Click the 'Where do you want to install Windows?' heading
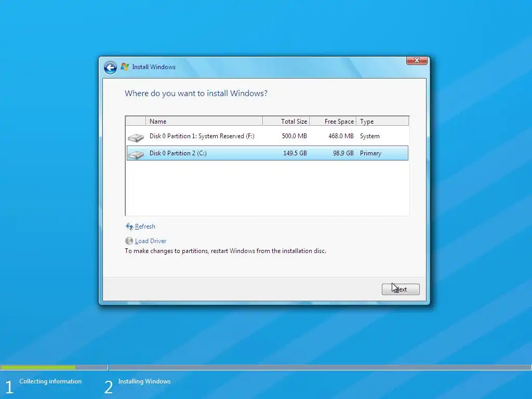This screenshot has width=532, height=399. tap(196, 94)
